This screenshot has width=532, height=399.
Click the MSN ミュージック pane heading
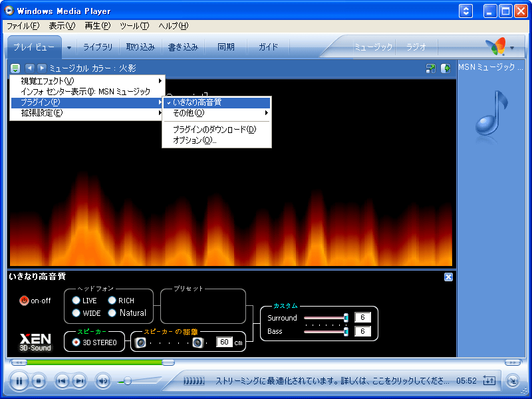(491, 67)
